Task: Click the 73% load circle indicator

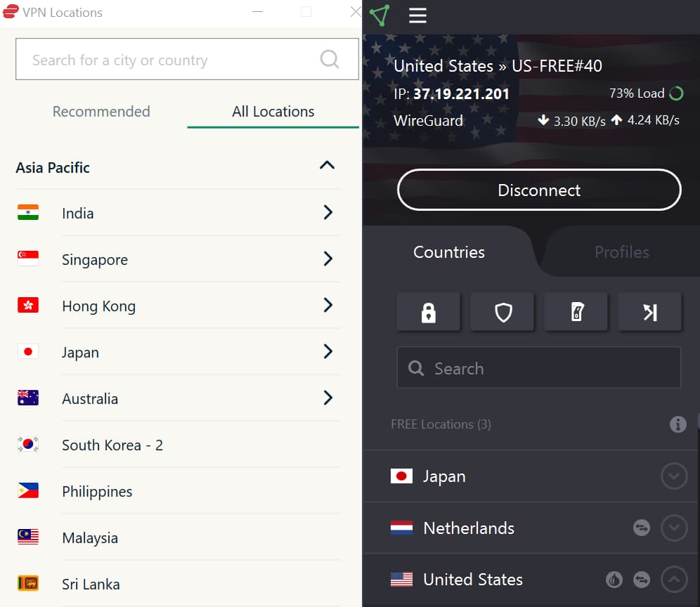Action: 676,93
